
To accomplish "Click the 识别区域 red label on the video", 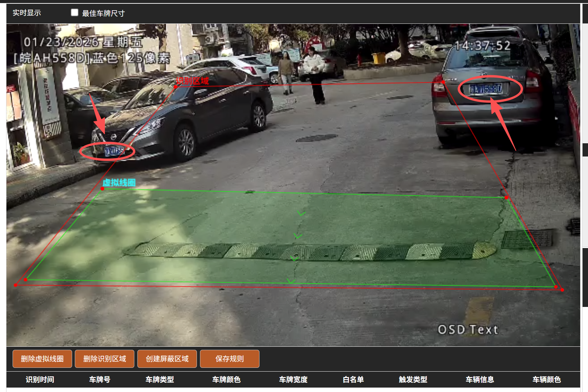I will (192, 81).
